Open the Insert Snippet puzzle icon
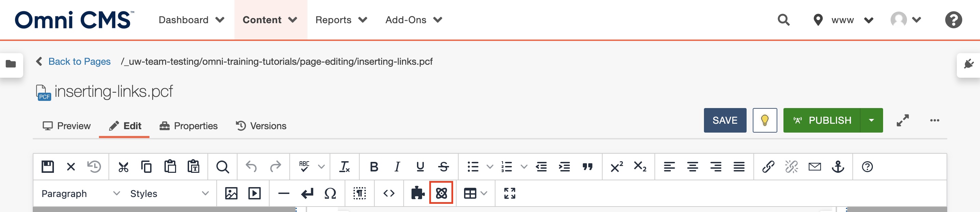 [x=417, y=193]
